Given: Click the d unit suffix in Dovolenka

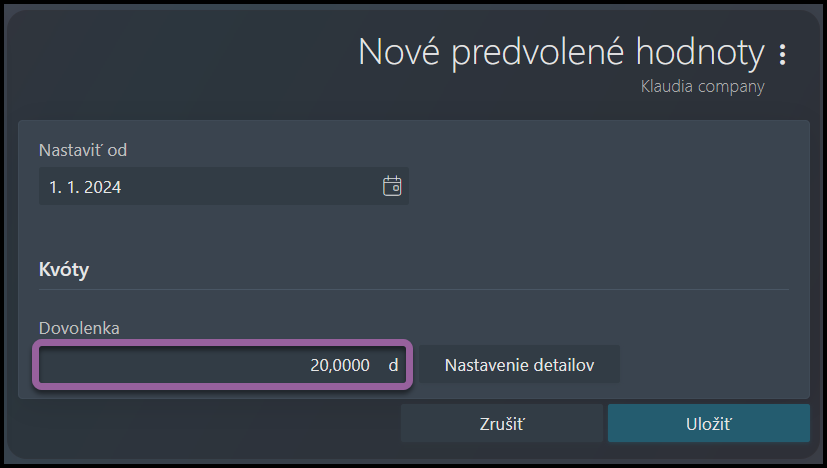Looking at the screenshot, I should pyautogui.click(x=393, y=365).
